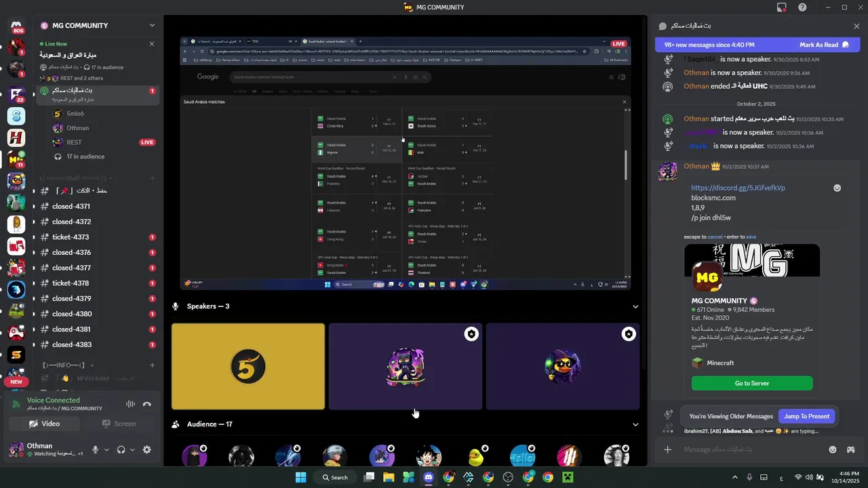Open the closed-4371 channel
The image size is (868, 488).
click(99, 206)
